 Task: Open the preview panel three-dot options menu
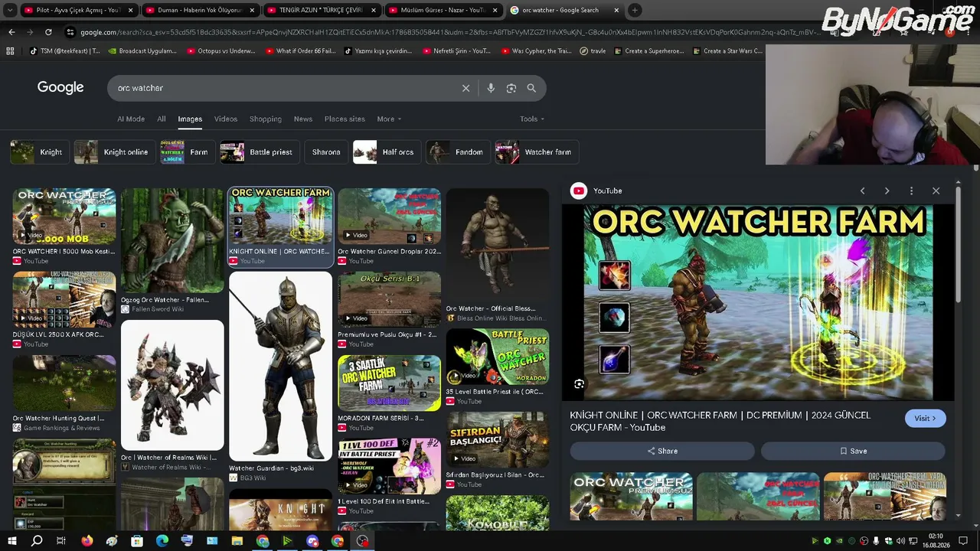(911, 191)
